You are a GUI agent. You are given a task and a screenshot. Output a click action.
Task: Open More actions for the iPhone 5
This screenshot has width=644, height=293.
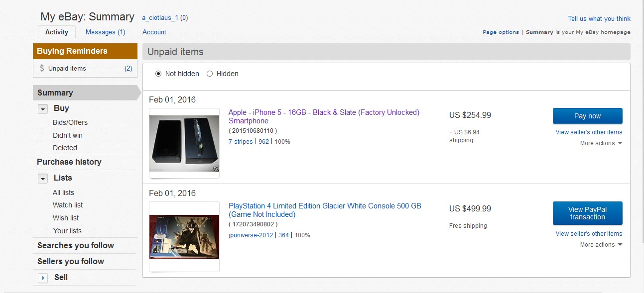coord(601,143)
